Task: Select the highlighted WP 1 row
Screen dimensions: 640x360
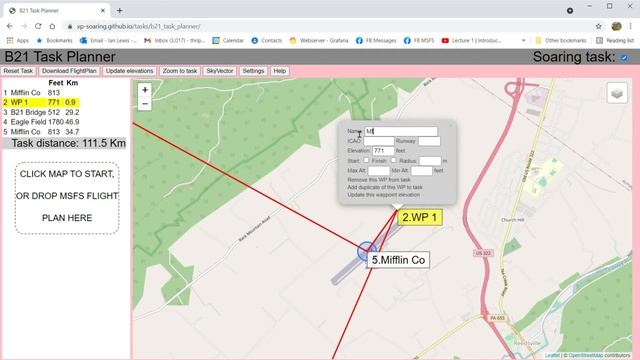Action: tap(41, 102)
